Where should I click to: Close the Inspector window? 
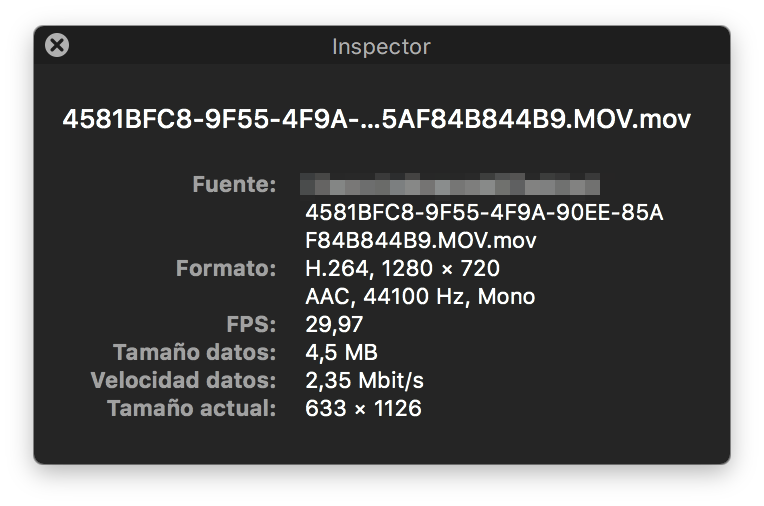point(58,45)
